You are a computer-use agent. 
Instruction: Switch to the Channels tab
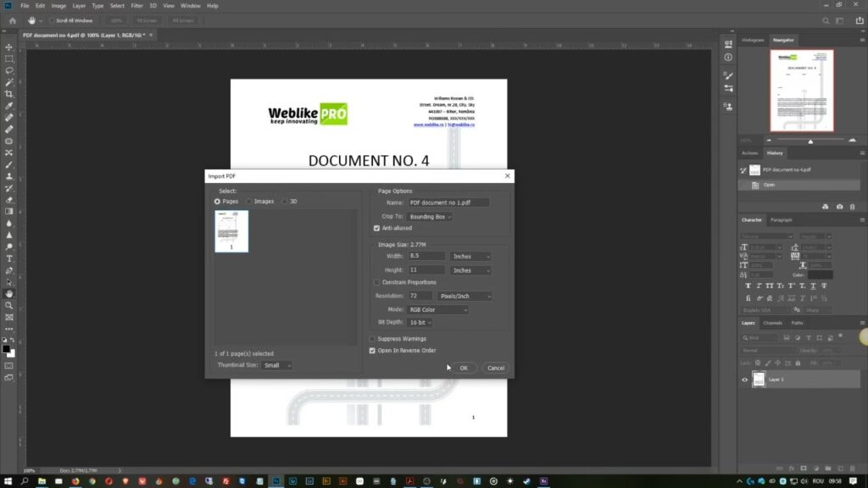pyautogui.click(x=772, y=323)
